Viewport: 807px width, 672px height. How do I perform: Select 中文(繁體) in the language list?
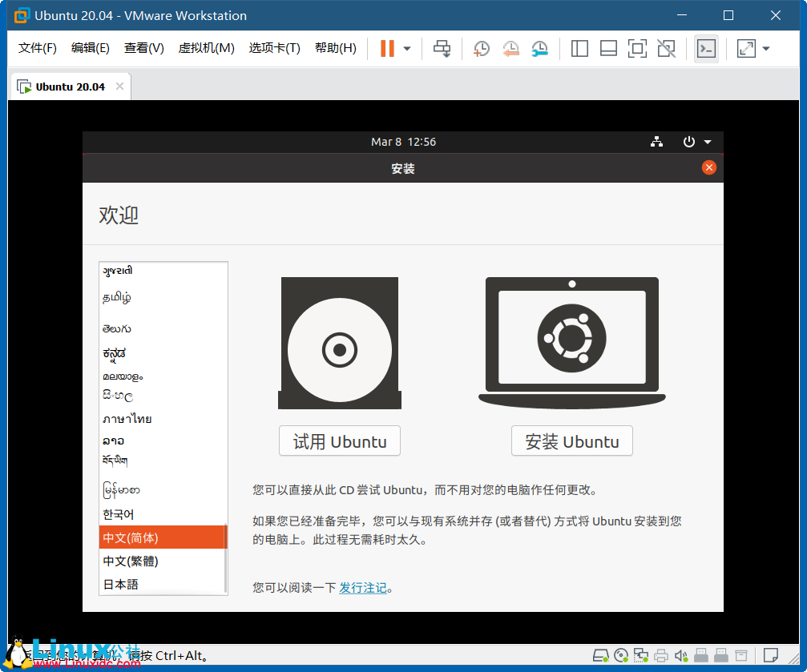pos(132,561)
